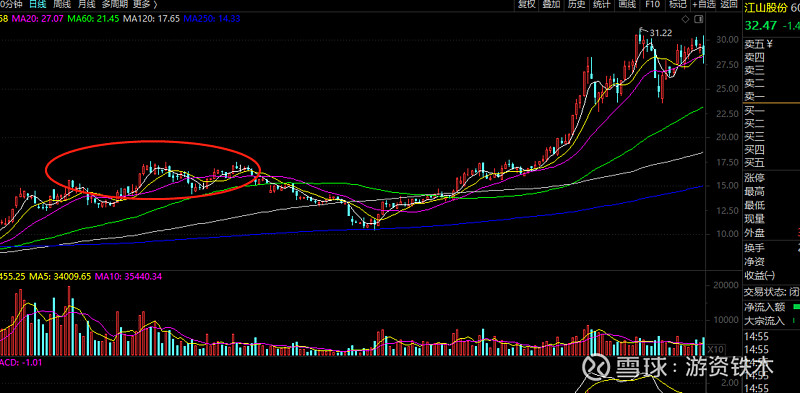Add stock via +自选 button

[704, 5]
